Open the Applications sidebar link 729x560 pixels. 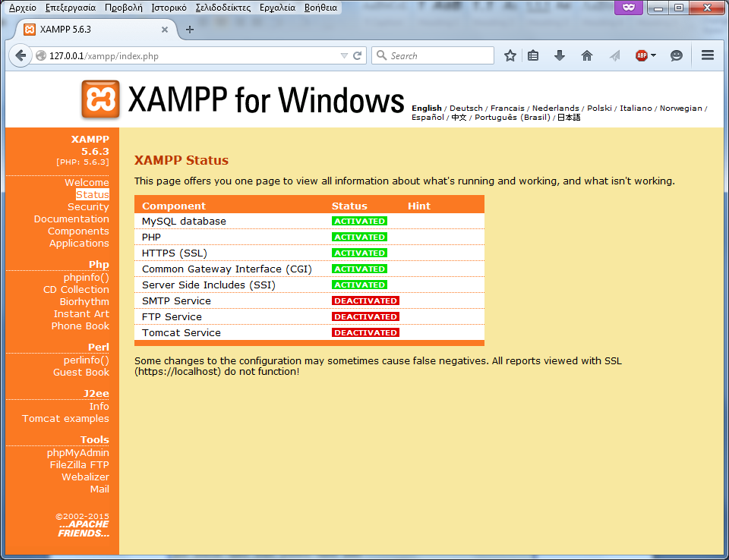tap(80, 243)
